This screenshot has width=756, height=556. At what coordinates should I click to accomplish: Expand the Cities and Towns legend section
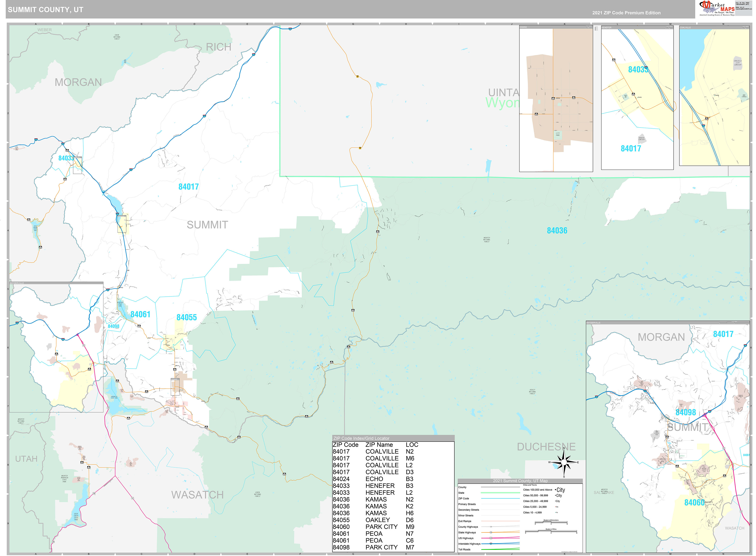point(530,485)
